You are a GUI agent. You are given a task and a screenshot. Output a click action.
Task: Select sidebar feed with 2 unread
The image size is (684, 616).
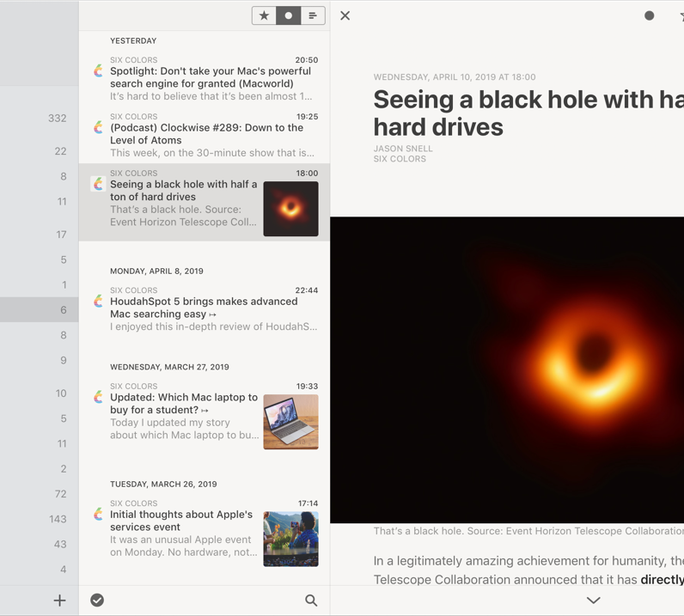(40, 469)
